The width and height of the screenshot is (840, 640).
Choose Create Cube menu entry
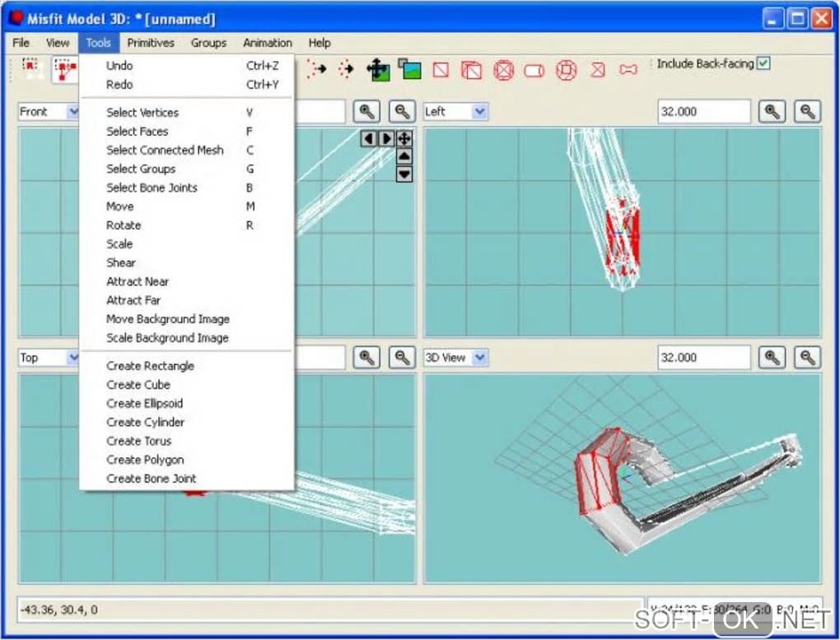(186, 385)
